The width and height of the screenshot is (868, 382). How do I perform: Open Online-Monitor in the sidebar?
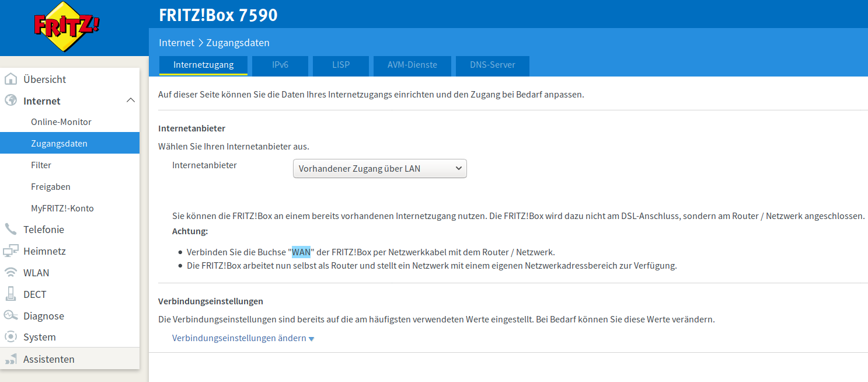(x=61, y=122)
